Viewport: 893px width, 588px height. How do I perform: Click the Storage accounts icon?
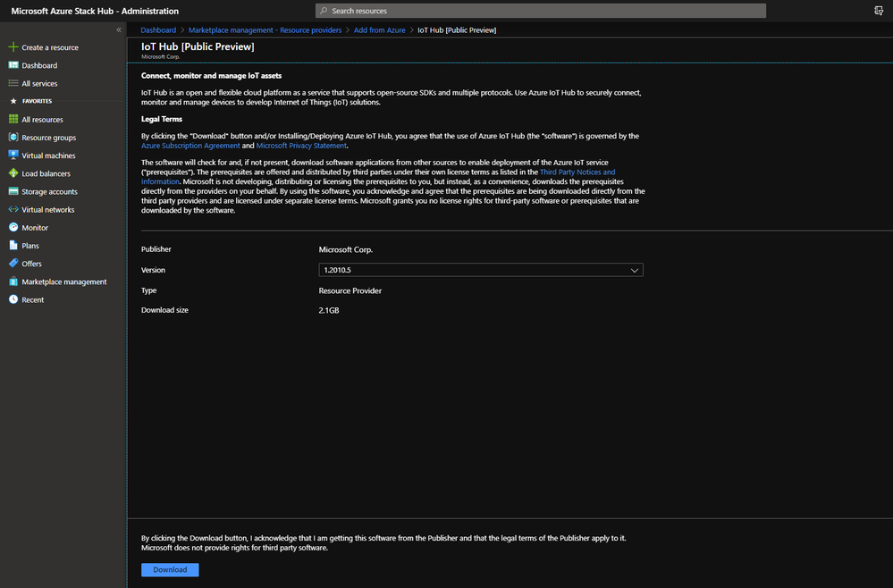click(x=13, y=191)
